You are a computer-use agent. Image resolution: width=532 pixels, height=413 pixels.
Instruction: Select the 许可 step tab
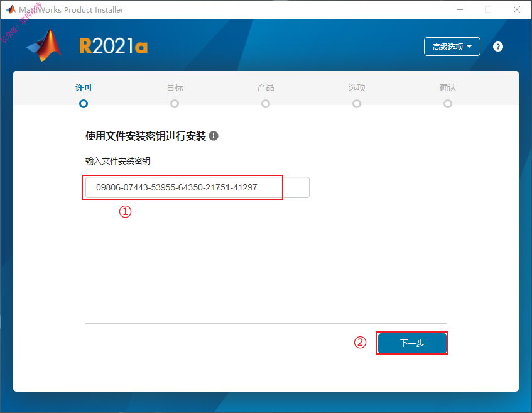84,87
